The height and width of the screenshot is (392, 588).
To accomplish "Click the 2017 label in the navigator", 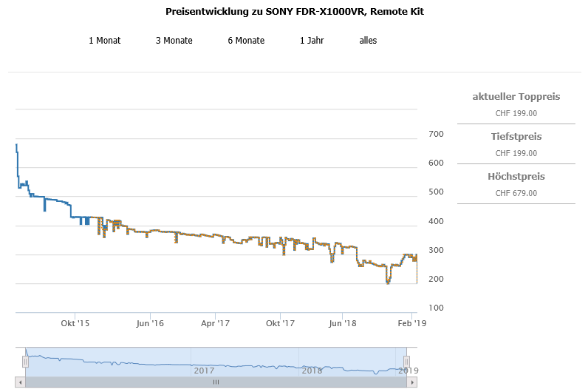I will (204, 370).
